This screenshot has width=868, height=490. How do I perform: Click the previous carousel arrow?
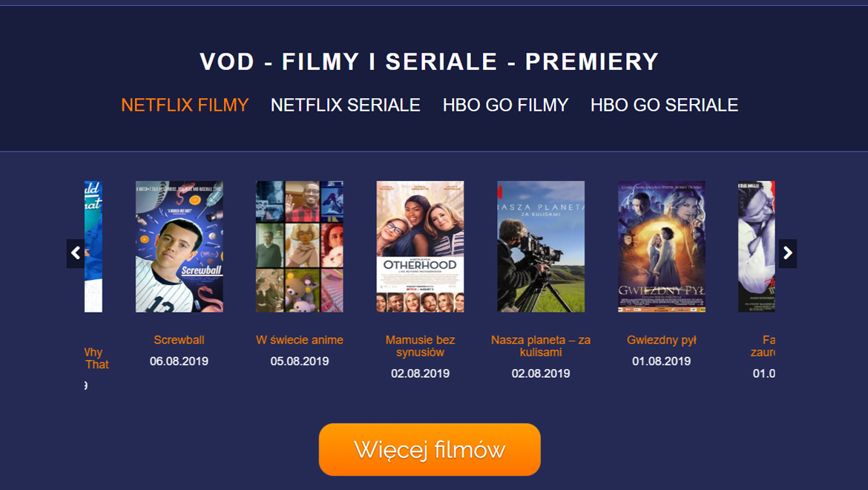click(75, 254)
